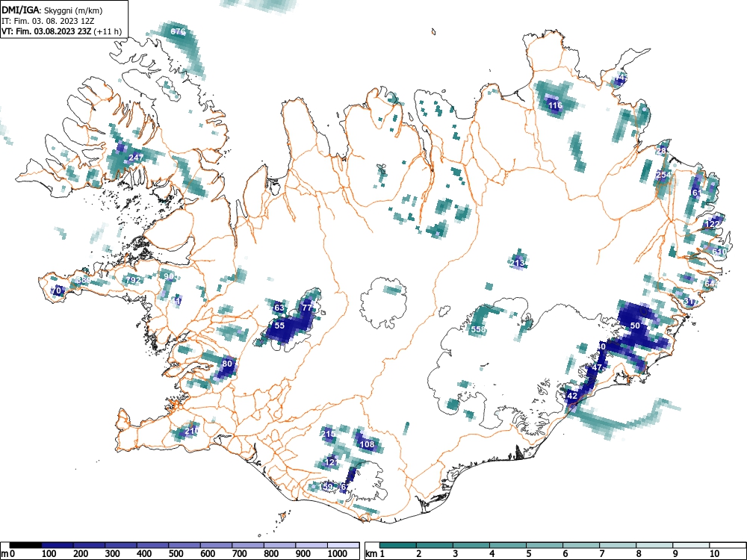The width and height of the screenshot is (747, 560).
Task: Click the 116 value in the northeast
Action: (555, 105)
